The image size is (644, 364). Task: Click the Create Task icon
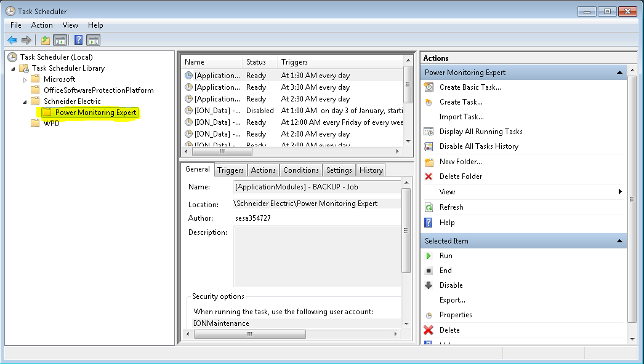(x=429, y=102)
